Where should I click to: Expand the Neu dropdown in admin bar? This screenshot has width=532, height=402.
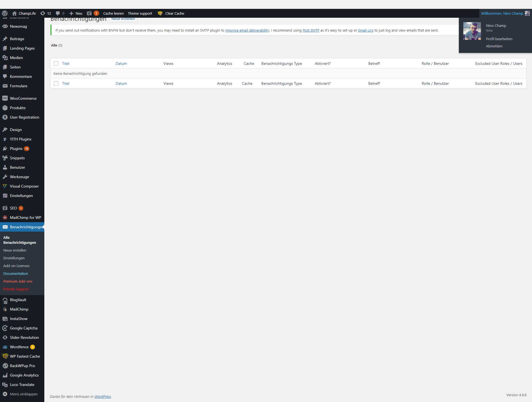[76, 13]
